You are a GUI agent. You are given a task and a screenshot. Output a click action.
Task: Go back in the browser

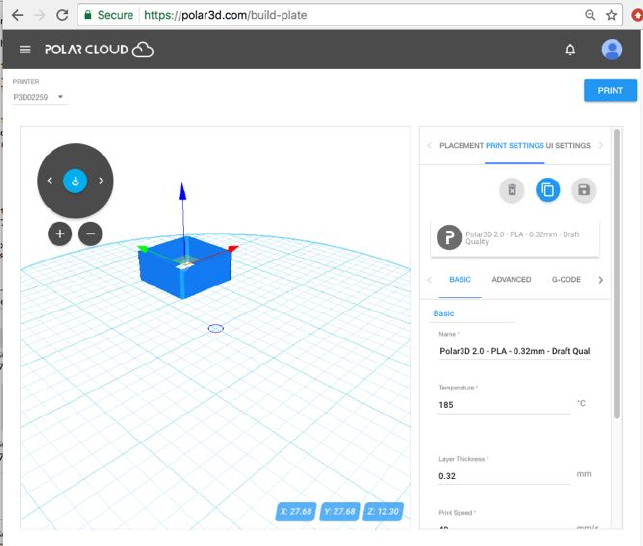[17, 16]
